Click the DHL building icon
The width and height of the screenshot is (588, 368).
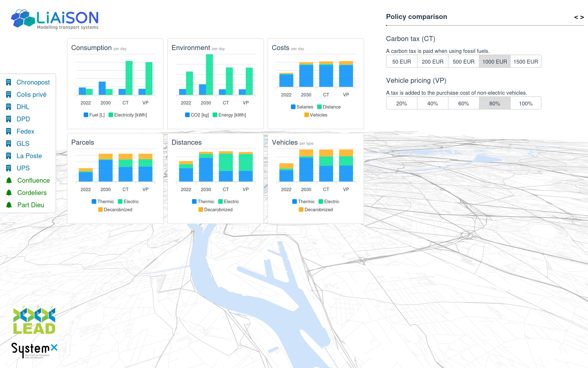point(9,107)
